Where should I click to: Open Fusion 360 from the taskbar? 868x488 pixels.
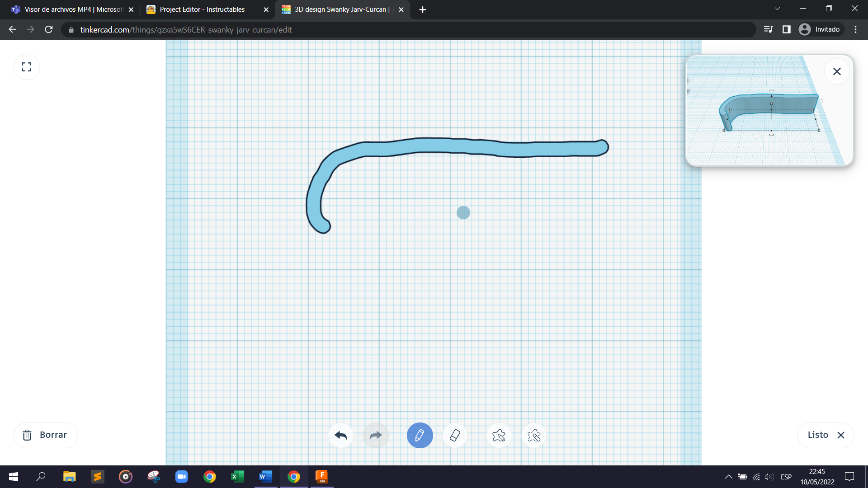coord(322,477)
